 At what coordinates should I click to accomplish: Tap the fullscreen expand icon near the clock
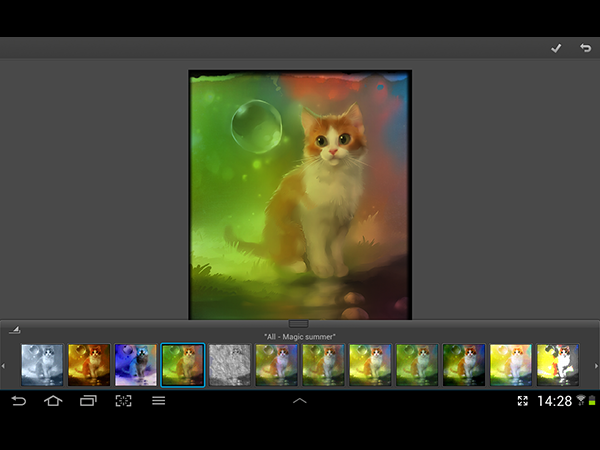[x=523, y=401]
